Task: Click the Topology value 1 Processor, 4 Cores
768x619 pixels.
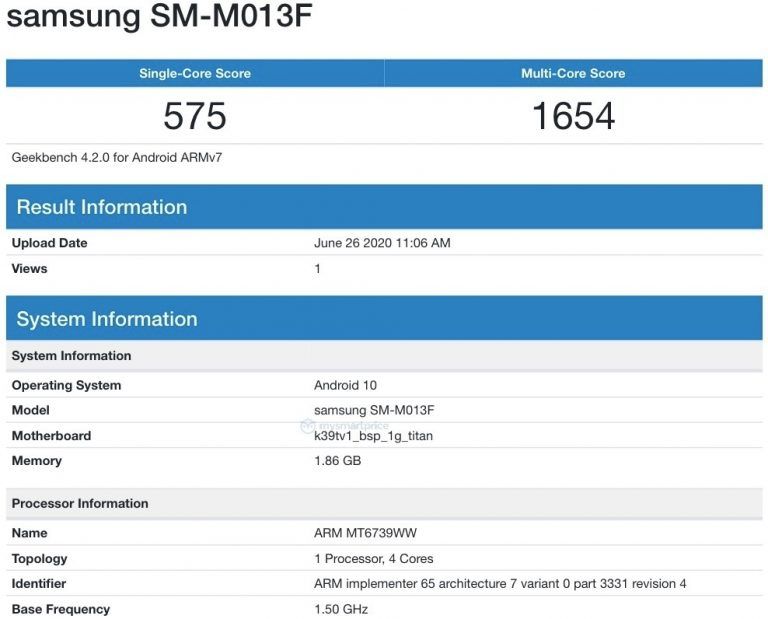Action: click(374, 559)
